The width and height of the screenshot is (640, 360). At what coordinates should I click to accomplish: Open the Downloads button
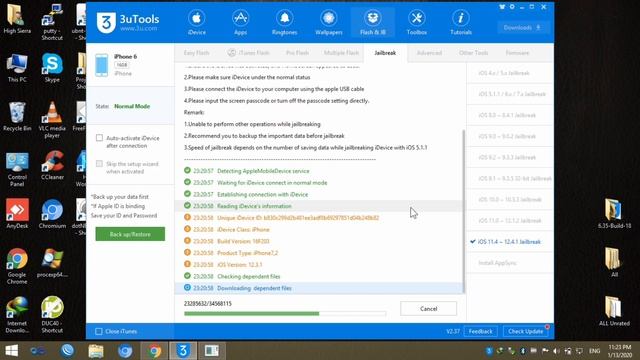[x=523, y=28]
